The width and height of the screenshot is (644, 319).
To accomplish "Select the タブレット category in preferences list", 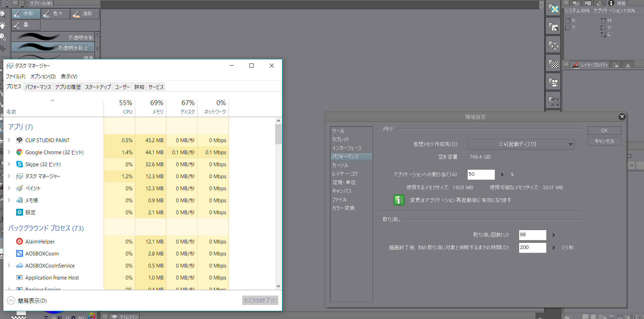I will [x=341, y=139].
